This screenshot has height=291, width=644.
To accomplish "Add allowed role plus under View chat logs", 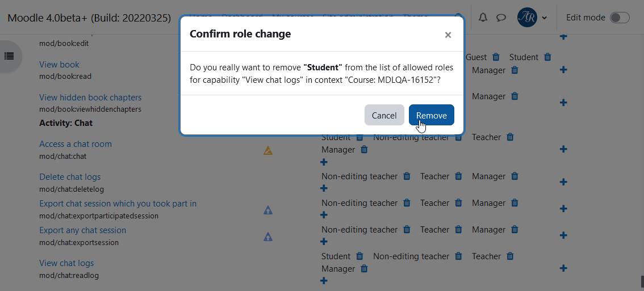I will pos(324,281).
